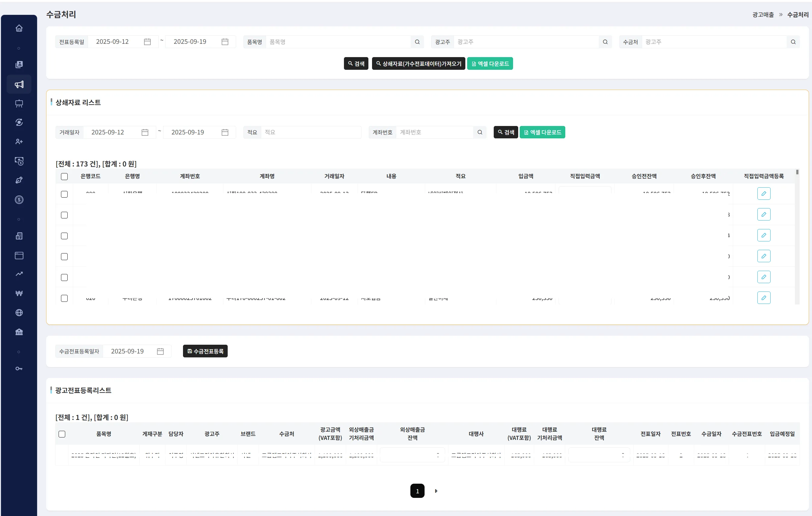Open the home icon in sidebar
The height and width of the screenshot is (516, 812).
coord(19,28)
